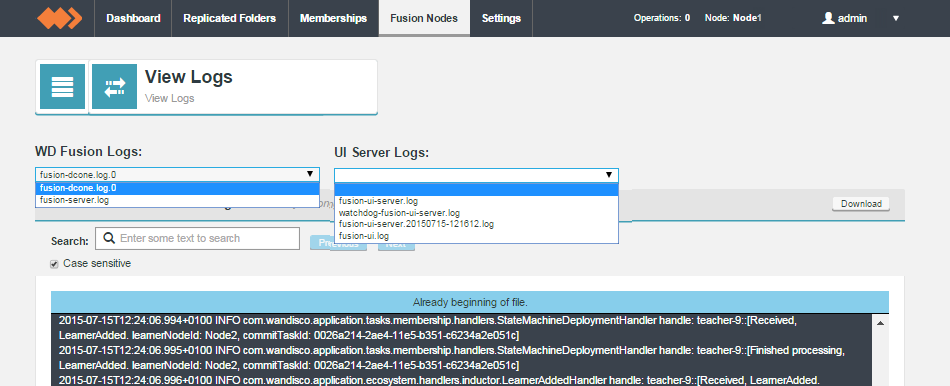Select fusion-dcone.log.0 from the list

[x=178, y=188]
